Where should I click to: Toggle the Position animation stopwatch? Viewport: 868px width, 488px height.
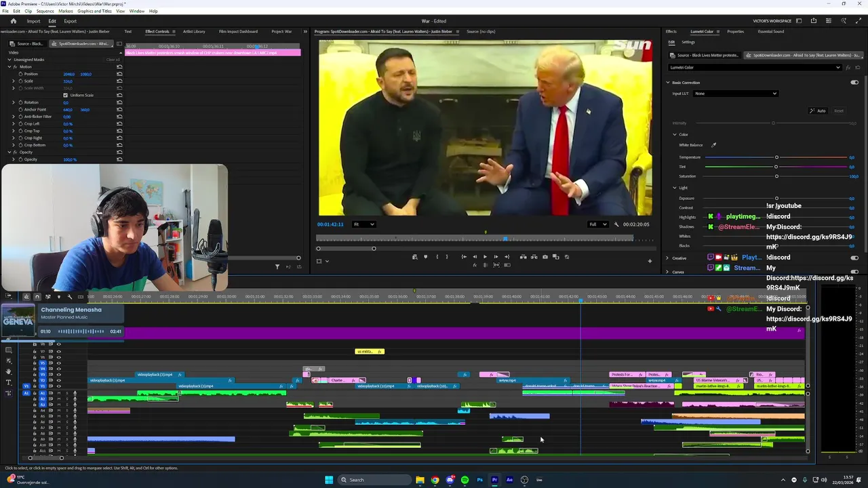click(20, 74)
